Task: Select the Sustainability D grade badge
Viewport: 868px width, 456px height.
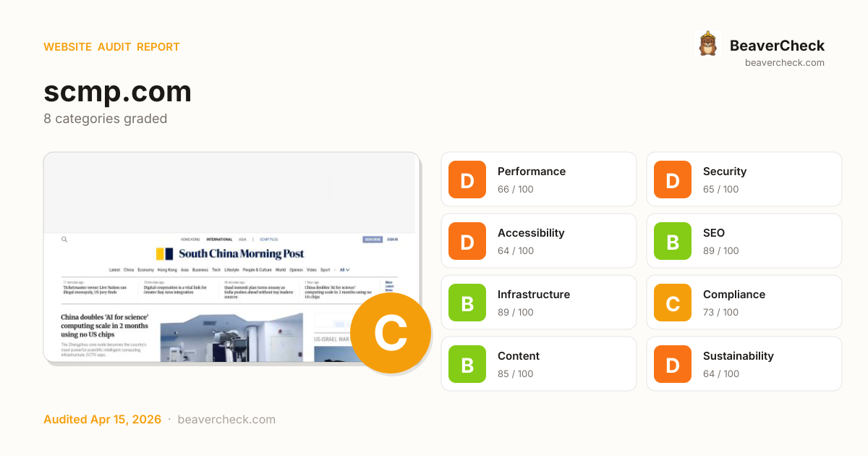Action: (673, 364)
